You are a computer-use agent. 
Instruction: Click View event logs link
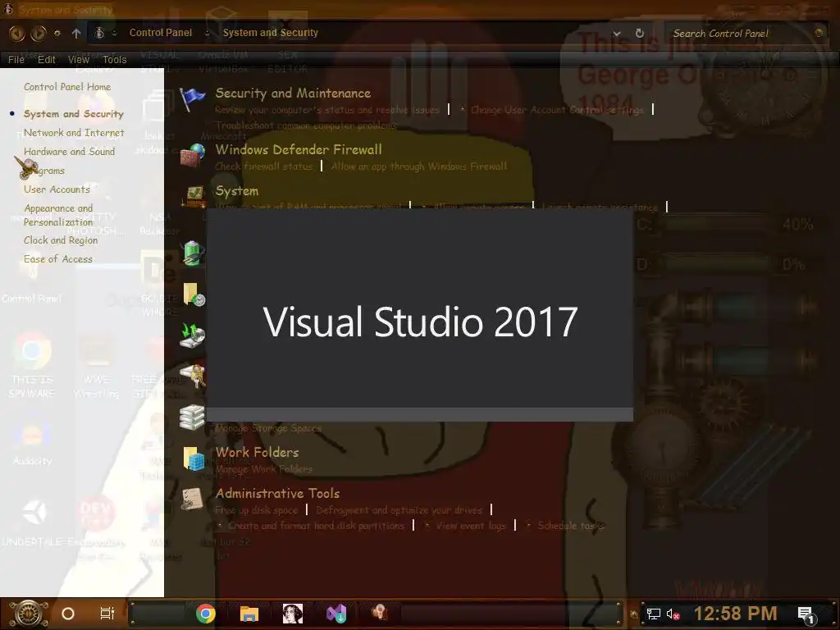[x=471, y=526]
